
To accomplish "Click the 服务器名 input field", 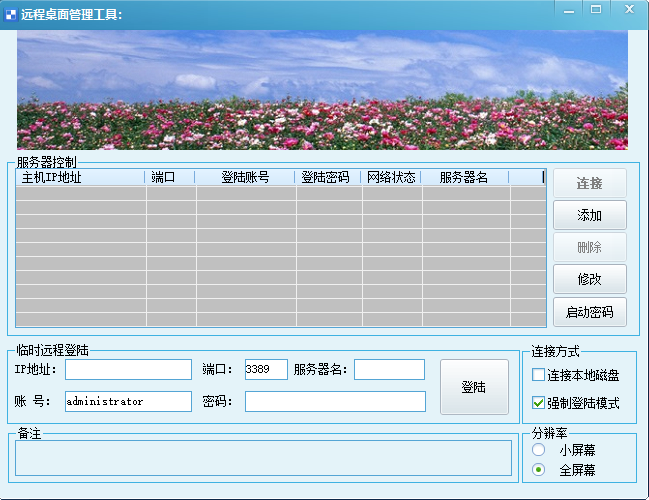I will coord(389,369).
